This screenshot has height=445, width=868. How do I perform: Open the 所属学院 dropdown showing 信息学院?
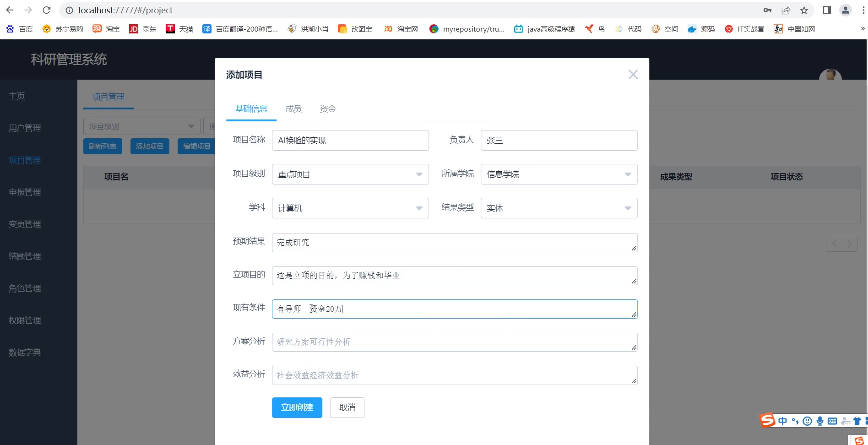tap(559, 174)
